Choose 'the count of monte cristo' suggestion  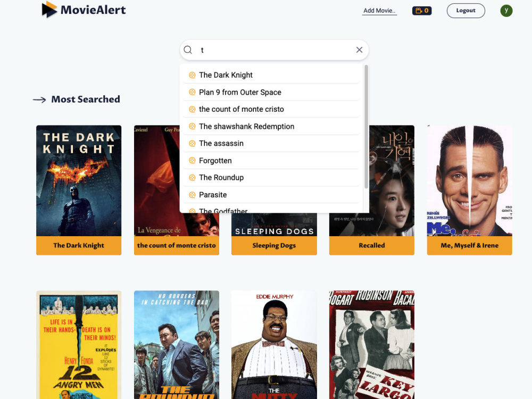click(271, 109)
